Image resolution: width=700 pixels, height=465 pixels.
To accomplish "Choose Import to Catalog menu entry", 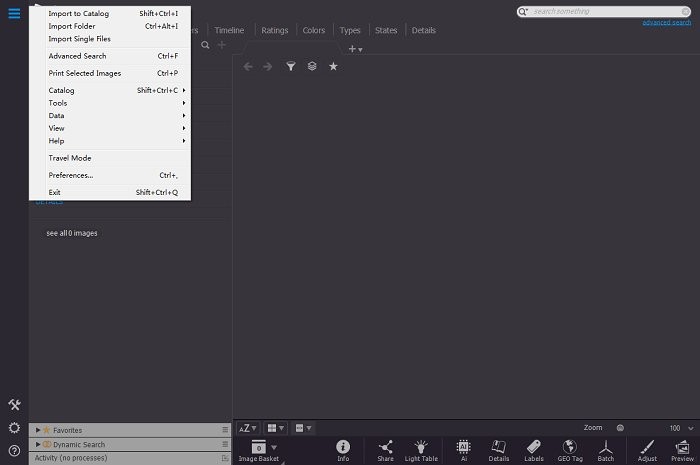I will [110, 13].
